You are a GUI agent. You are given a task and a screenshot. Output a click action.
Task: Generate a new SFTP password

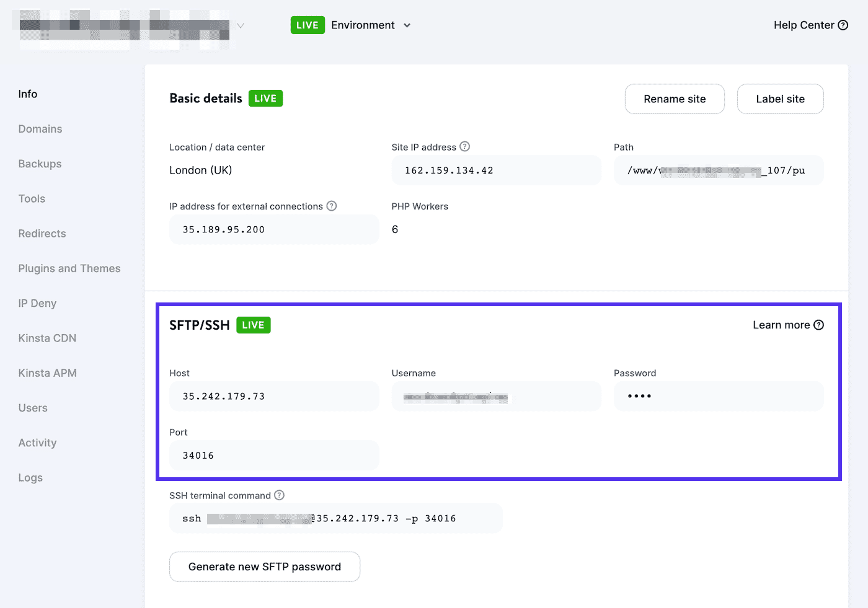265,566
